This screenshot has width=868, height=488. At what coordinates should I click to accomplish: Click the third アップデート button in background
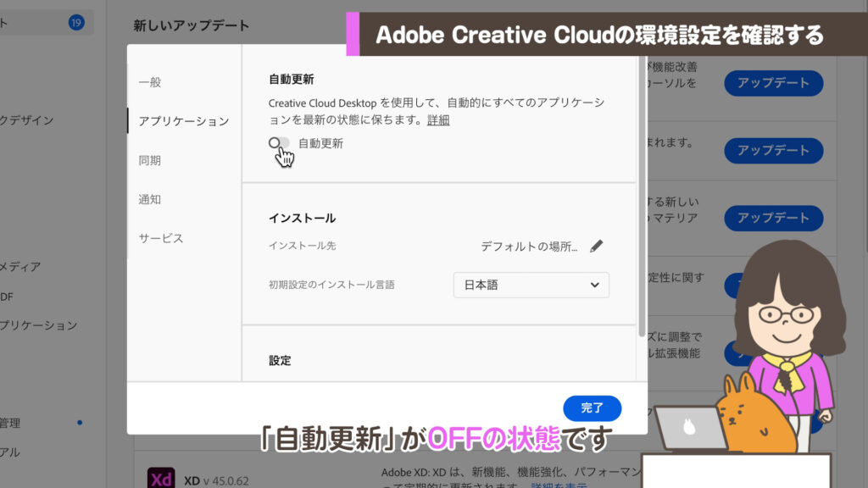pos(773,218)
